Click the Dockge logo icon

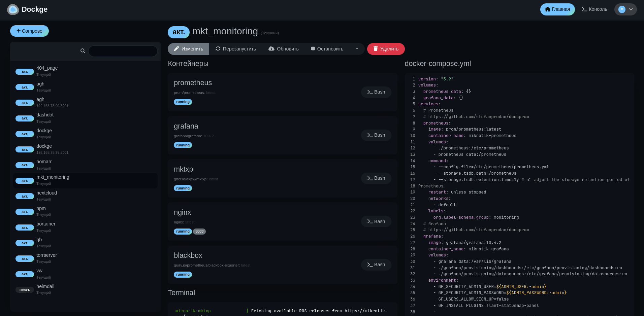(13, 9)
